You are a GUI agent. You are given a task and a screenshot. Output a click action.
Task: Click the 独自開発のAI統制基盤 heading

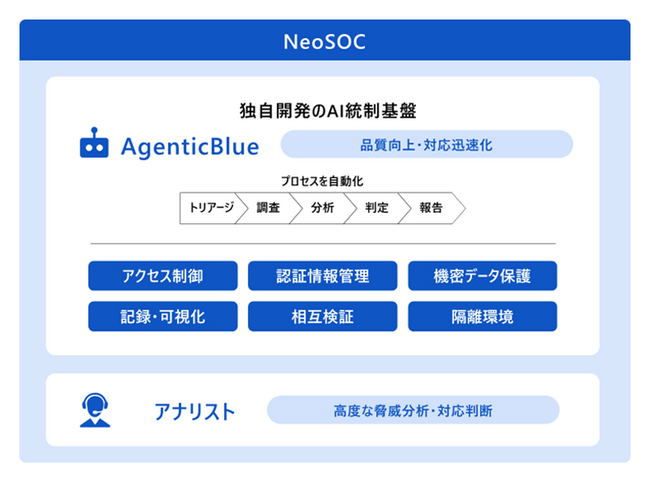(328, 111)
